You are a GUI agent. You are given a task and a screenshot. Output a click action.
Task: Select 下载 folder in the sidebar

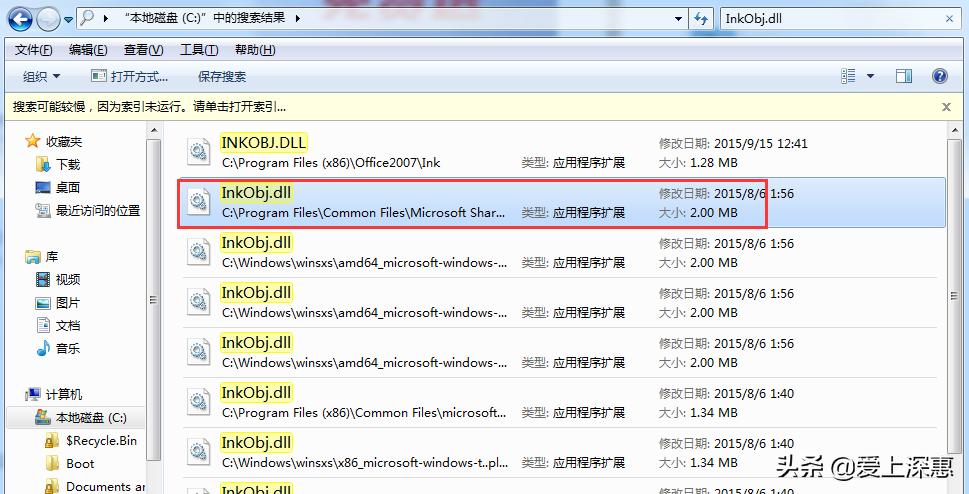tap(67, 164)
